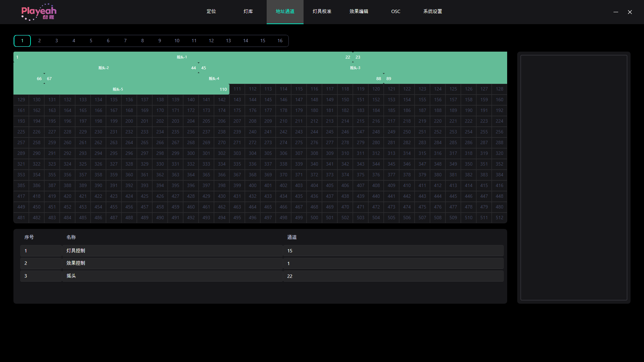Open 系统设置 tab
The height and width of the screenshot is (362, 644).
tap(433, 11)
